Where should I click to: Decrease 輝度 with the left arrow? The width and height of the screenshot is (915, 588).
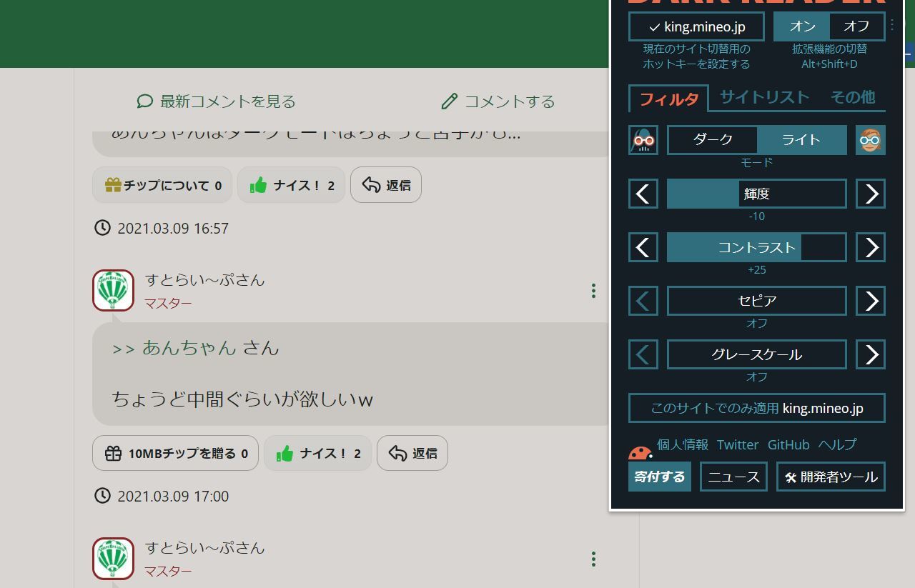643,194
